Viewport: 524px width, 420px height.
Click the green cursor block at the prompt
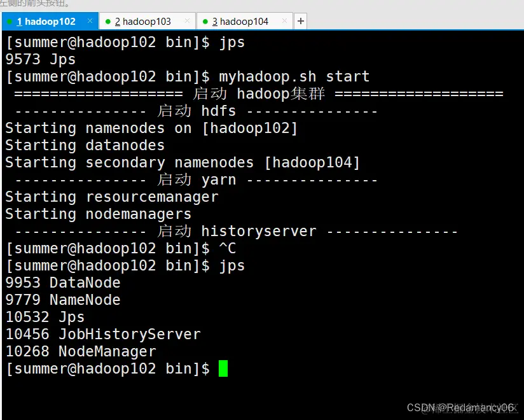click(x=223, y=368)
